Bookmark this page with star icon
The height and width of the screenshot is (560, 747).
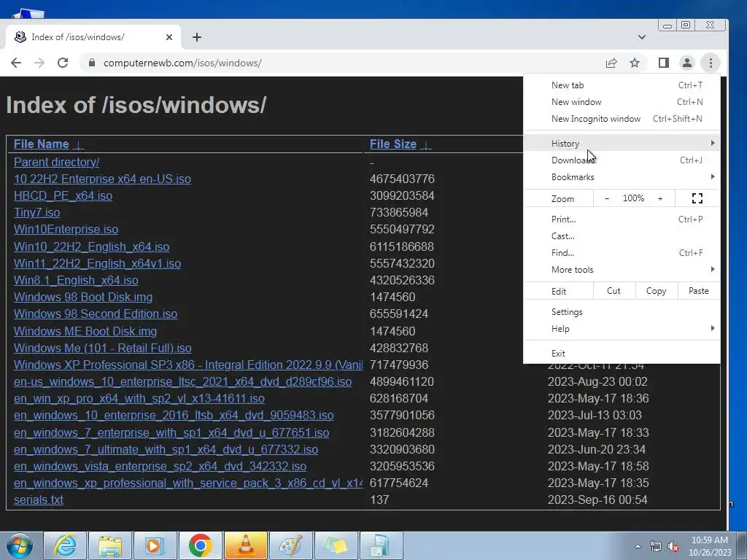pyautogui.click(x=635, y=63)
